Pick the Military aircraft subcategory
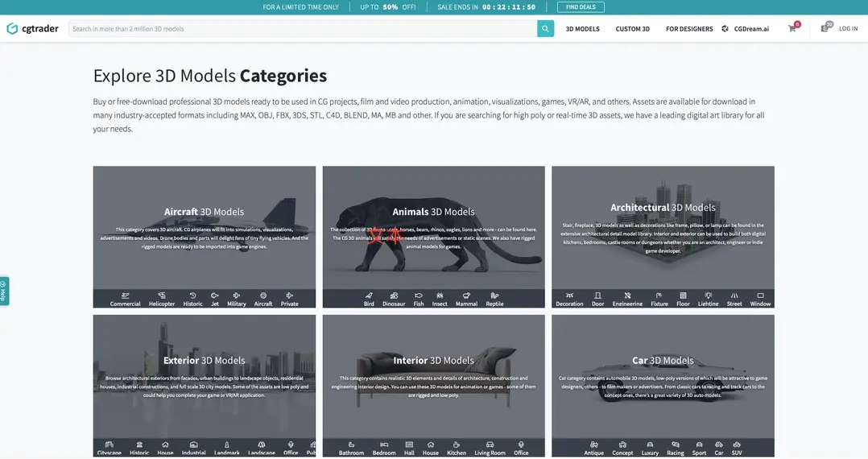Viewport: 868px width, 459px height. point(236,299)
